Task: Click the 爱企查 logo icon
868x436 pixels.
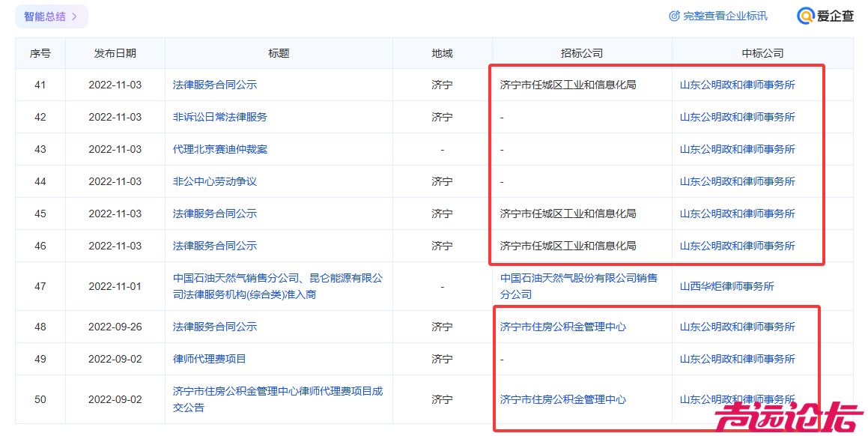Action: [805, 16]
